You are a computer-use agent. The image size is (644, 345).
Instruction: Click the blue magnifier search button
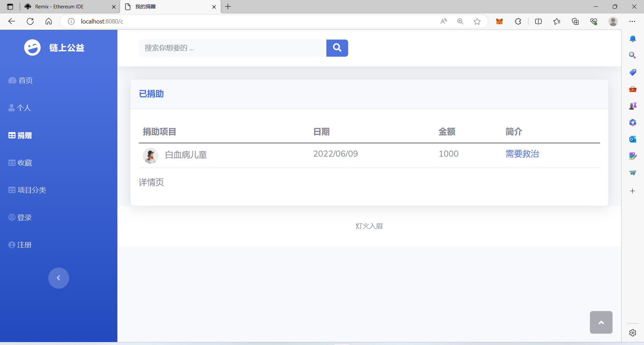pyautogui.click(x=337, y=48)
